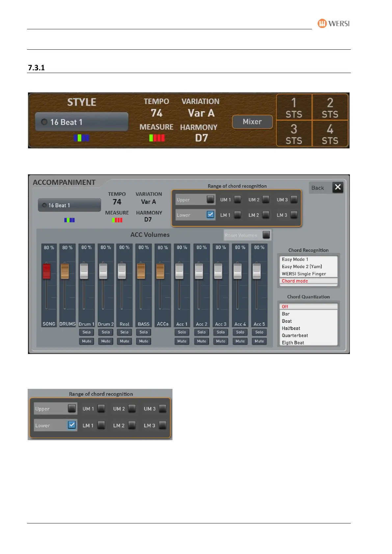392x554 pixels.
Task: Solo the Drum 2 track
Action: 106,332
